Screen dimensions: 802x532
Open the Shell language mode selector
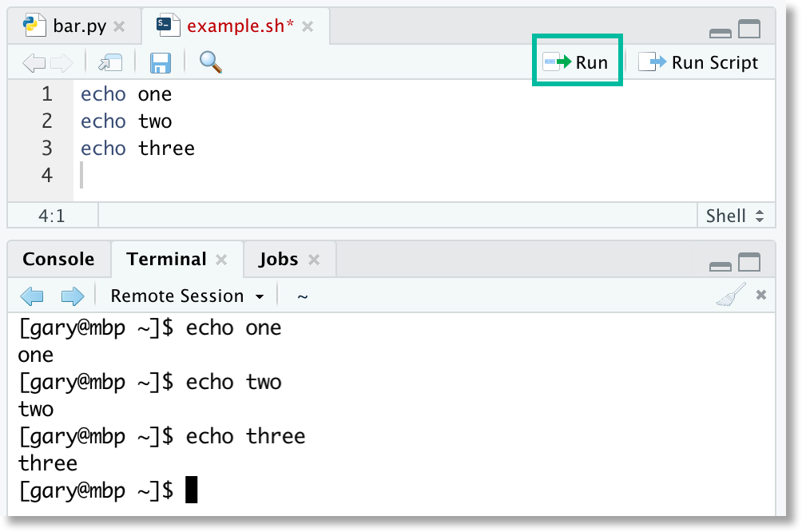[735, 214]
